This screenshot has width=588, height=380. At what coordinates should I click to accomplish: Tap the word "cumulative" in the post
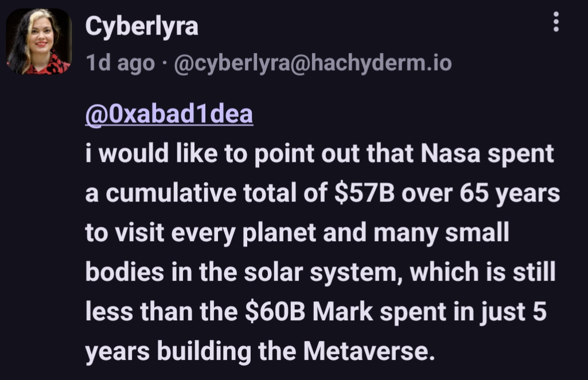[x=165, y=194]
